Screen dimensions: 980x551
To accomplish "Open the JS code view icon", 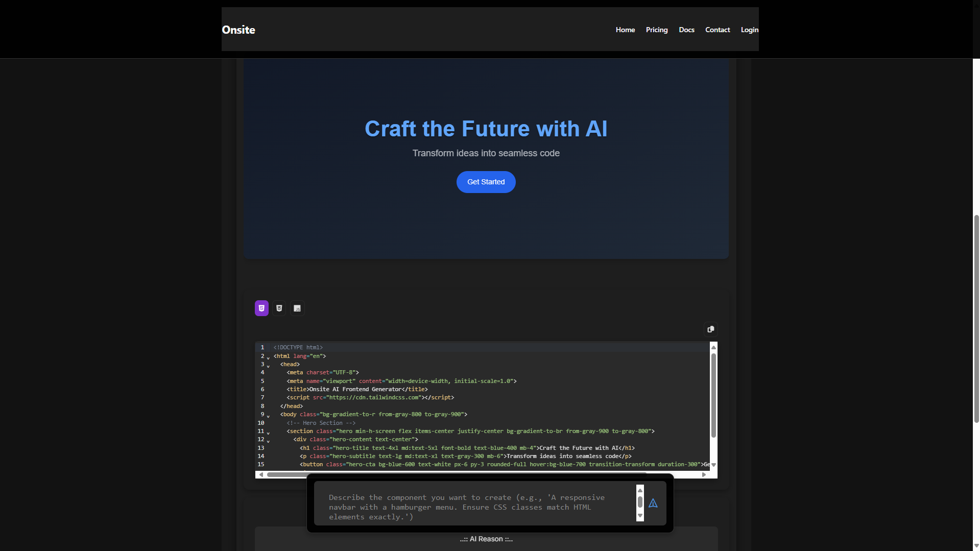I will point(297,308).
